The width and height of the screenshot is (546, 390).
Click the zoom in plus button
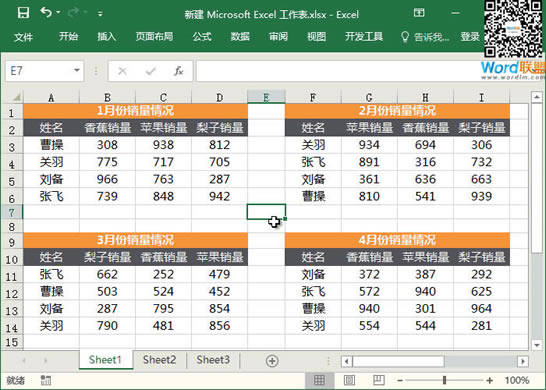pos(490,380)
